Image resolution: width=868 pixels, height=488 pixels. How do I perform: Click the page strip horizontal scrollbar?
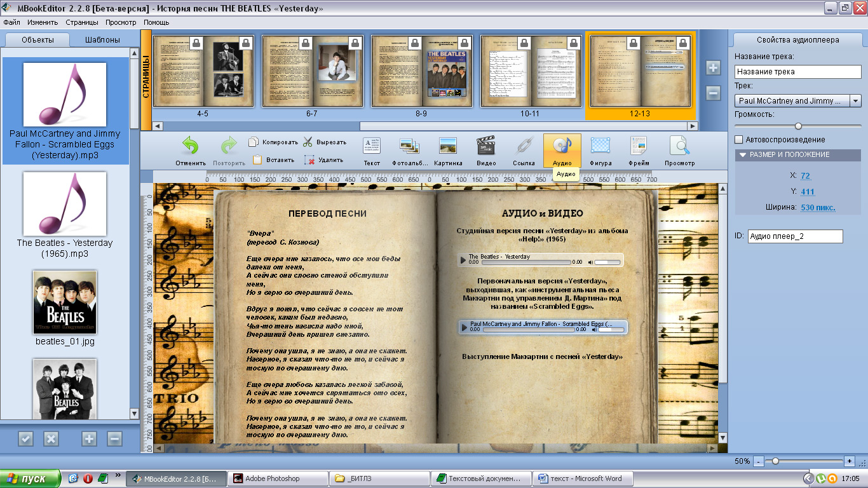click(424, 126)
